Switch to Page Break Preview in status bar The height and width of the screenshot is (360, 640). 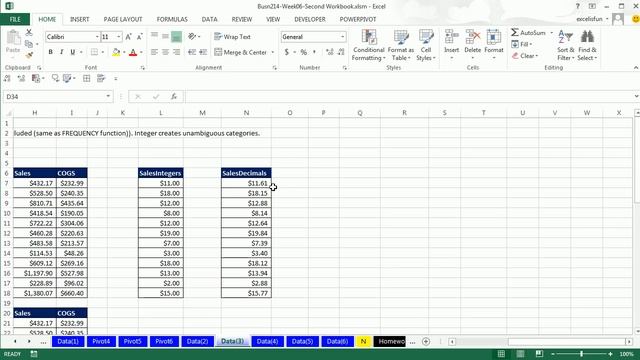click(x=539, y=354)
